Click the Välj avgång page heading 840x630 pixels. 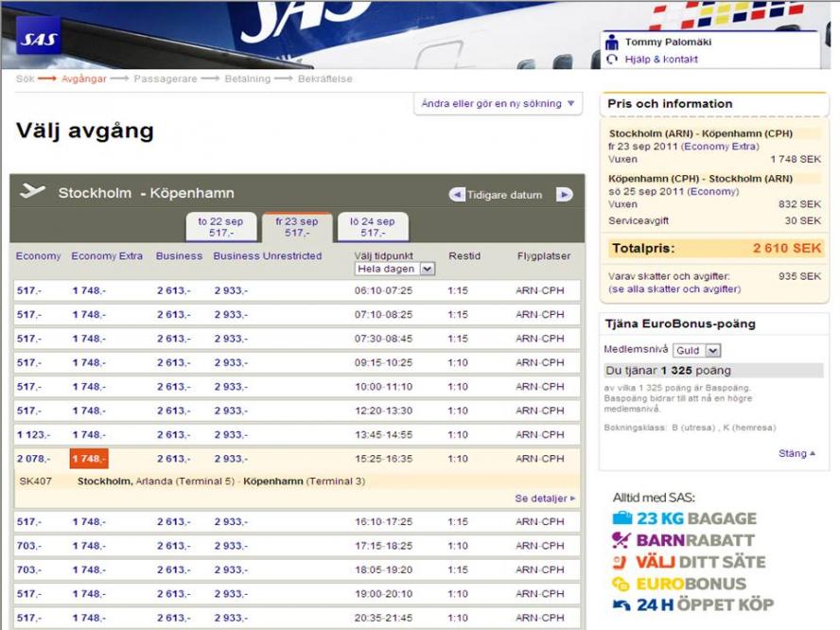tap(84, 131)
